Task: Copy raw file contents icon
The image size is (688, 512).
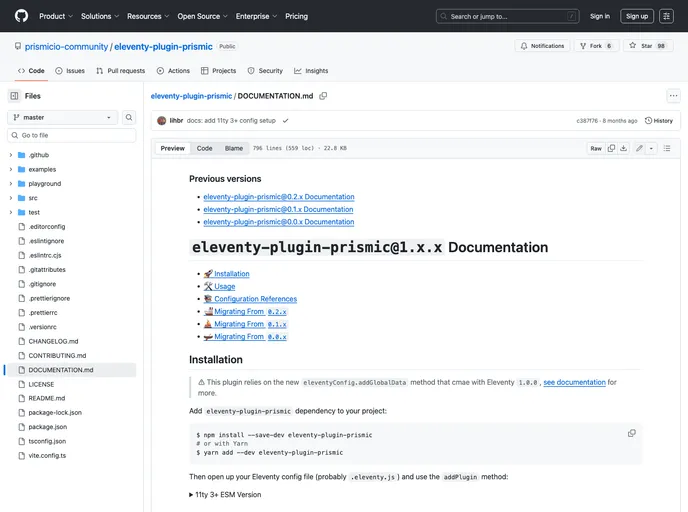Action: [611, 148]
